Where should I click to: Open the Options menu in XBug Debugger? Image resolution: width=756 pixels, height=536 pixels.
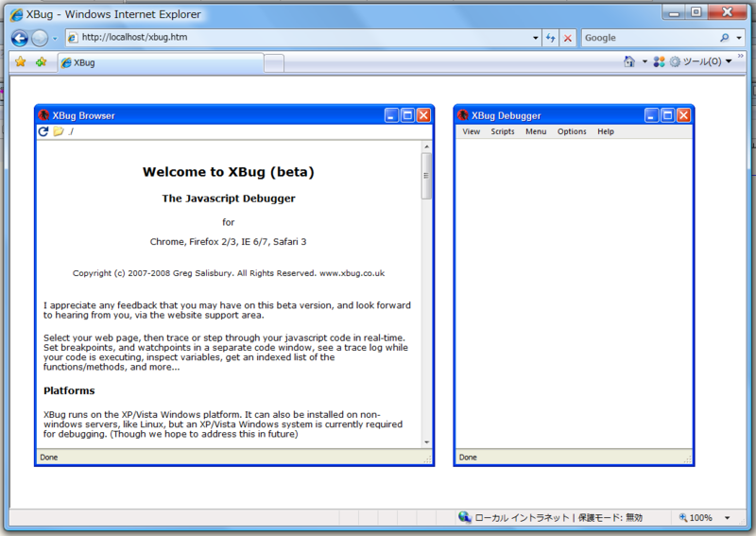point(572,131)
